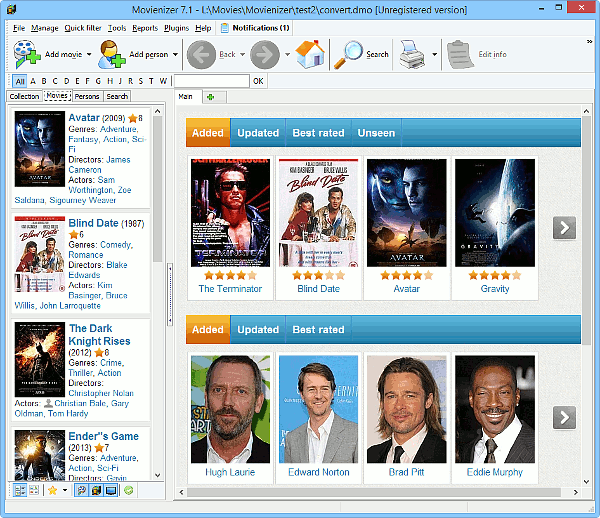This screenshot has width=600, height=518.
Task: Click the printer icon
Action: point(412,54)
